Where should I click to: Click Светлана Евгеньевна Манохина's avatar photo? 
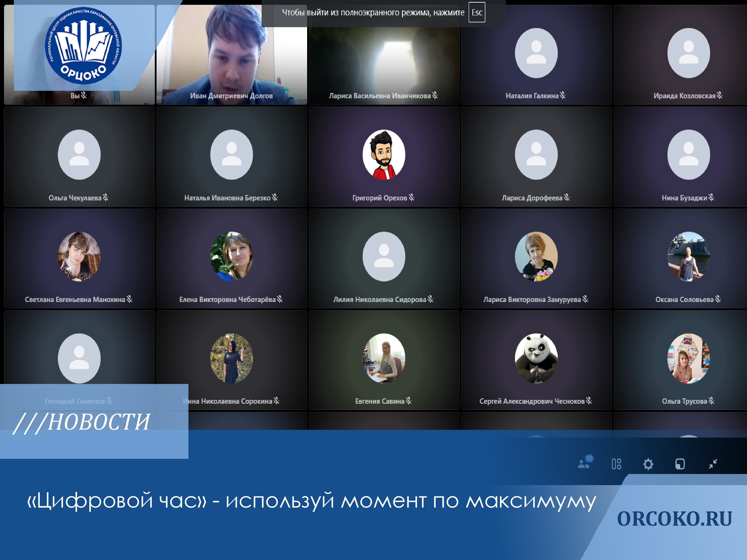(79, 256)
